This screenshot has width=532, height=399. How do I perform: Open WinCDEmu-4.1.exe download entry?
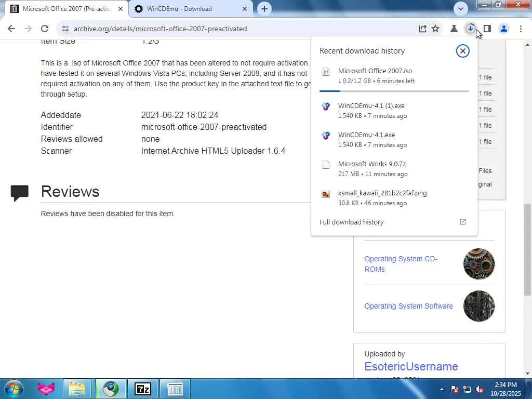394,140
